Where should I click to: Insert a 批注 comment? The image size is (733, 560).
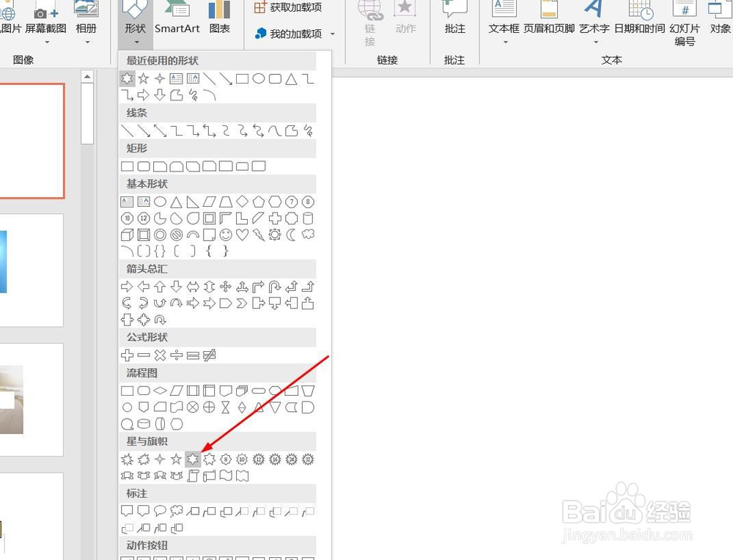pos(454,19)
